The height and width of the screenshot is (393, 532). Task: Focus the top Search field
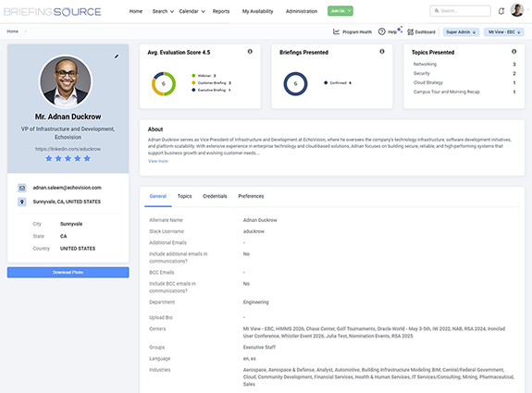coord(461,11)
